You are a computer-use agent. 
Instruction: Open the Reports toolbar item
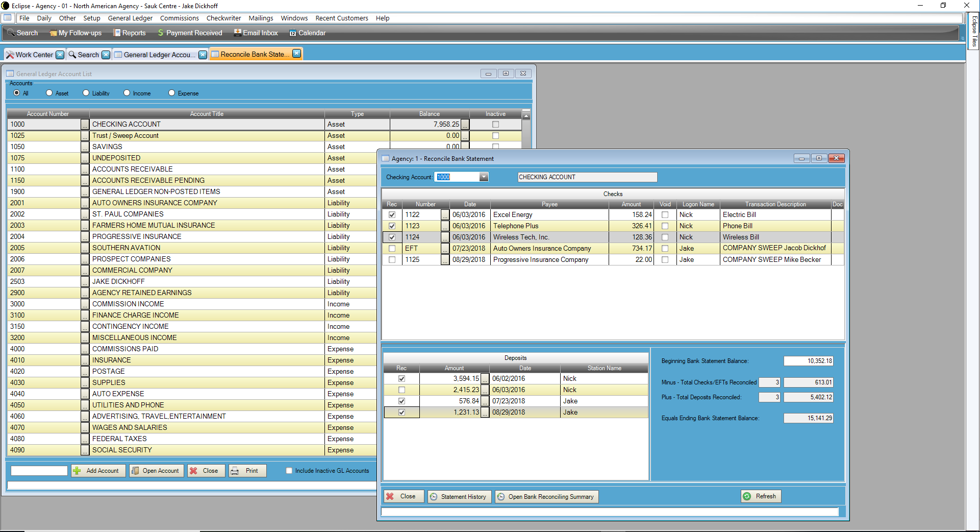[x=130, y=33]
